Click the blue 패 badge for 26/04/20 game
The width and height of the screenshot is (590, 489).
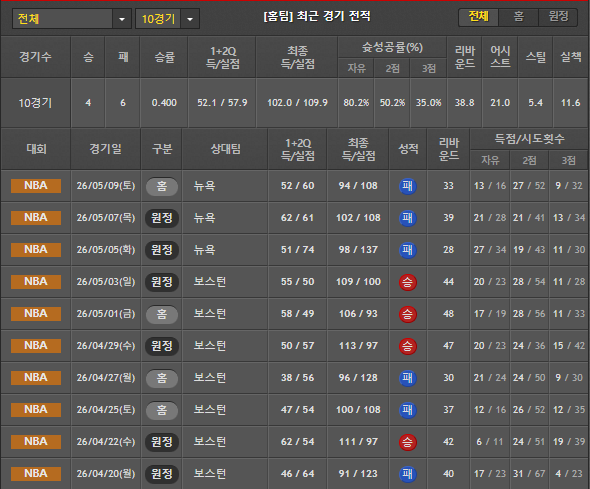[408, 474]
